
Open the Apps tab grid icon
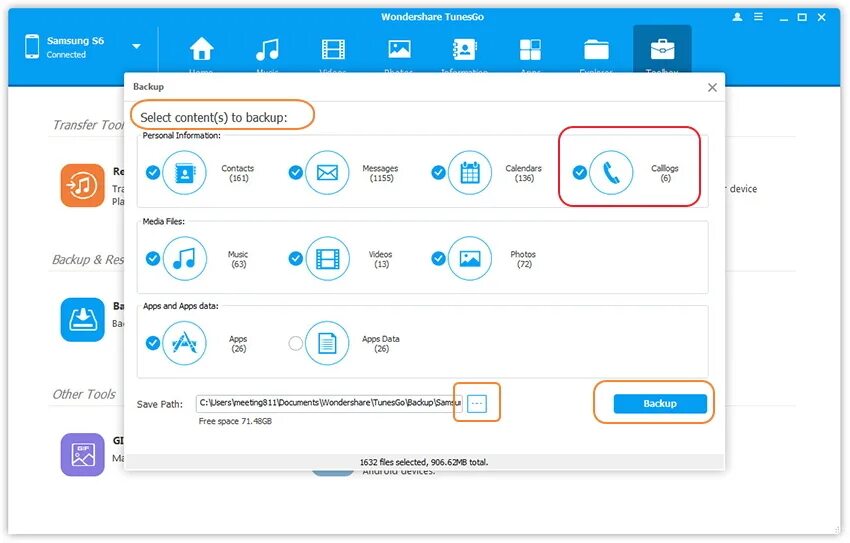(x=530, y=50)
